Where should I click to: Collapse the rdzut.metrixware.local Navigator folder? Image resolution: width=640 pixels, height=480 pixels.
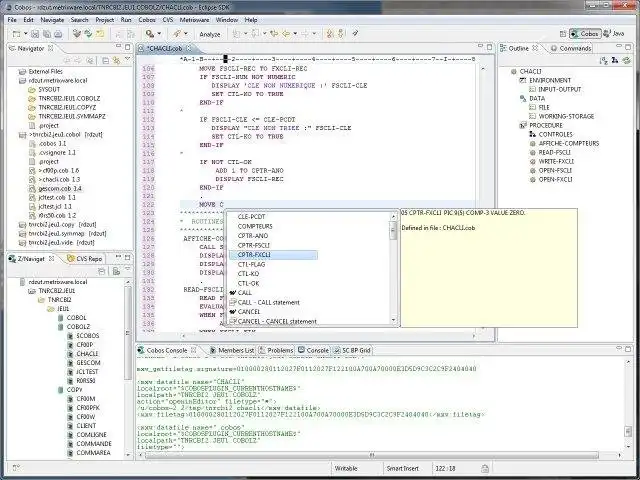11,80
